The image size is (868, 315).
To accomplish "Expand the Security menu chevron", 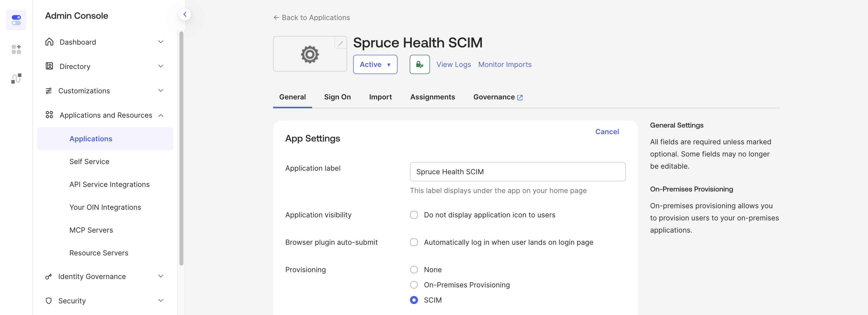I will click(x=161, y=301).
